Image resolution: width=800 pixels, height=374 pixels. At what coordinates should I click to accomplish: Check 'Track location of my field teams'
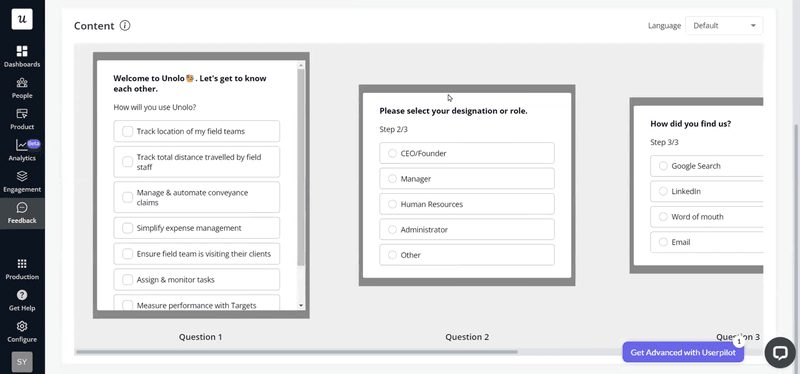click(128, 131)
